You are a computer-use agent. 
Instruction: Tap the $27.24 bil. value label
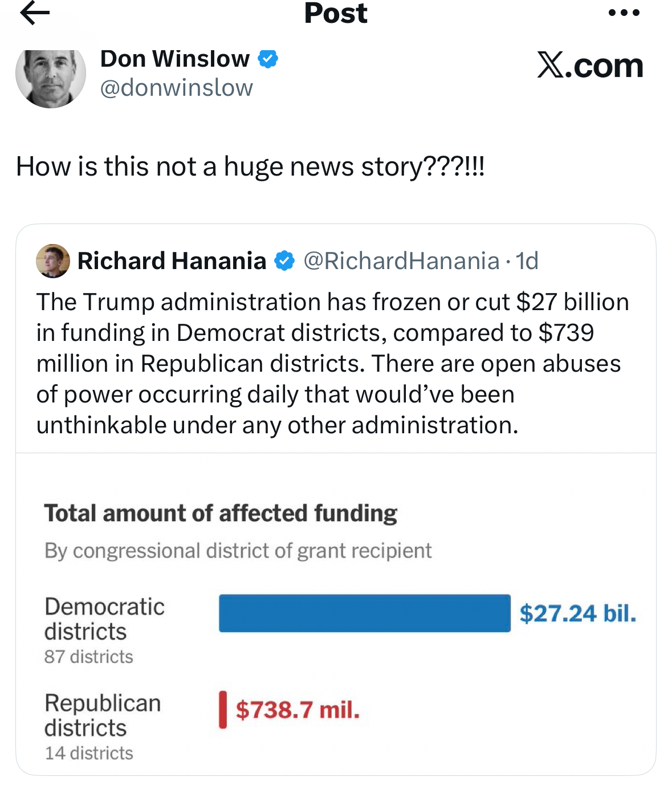577,613
